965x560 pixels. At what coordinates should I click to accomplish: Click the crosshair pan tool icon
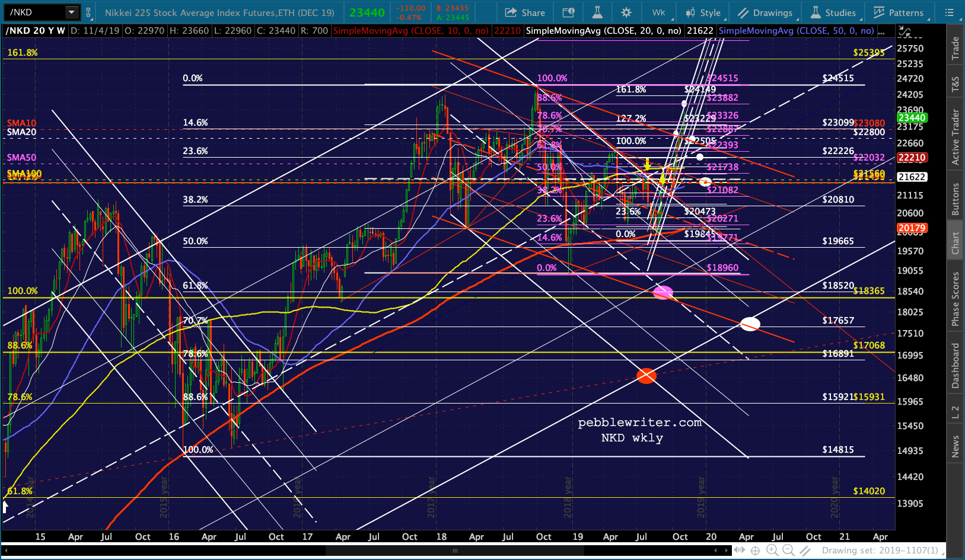[x=755, y=551]
